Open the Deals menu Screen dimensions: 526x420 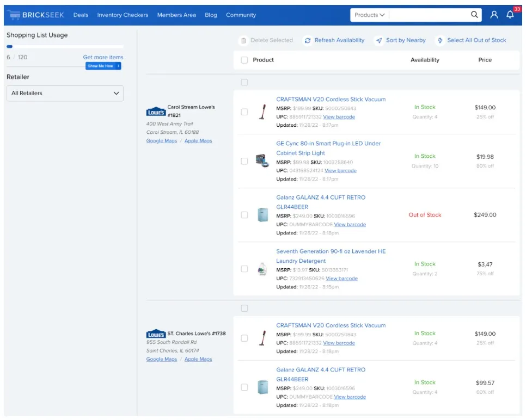coord(81,15)
